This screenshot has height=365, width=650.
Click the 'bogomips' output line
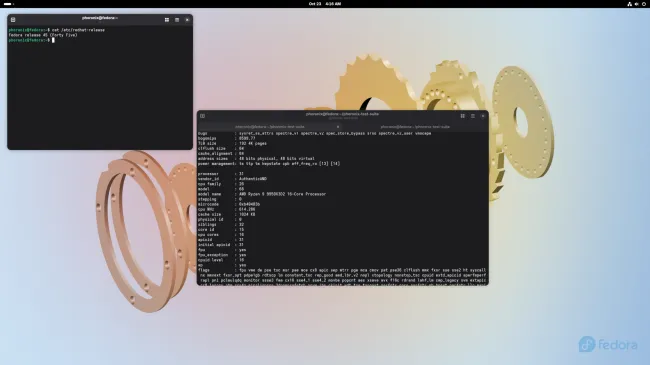click(x=227, y=138)
